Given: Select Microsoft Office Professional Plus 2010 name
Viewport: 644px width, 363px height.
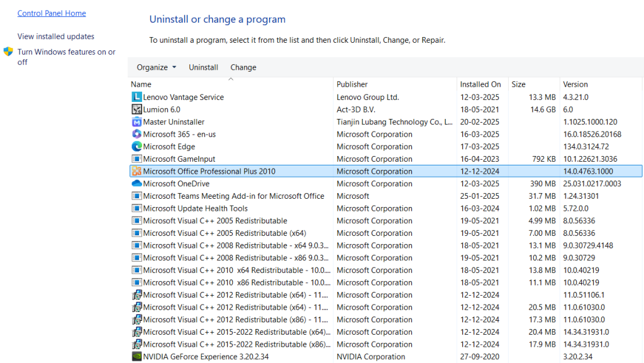Looking at the screenshot, I should (209, 171).
